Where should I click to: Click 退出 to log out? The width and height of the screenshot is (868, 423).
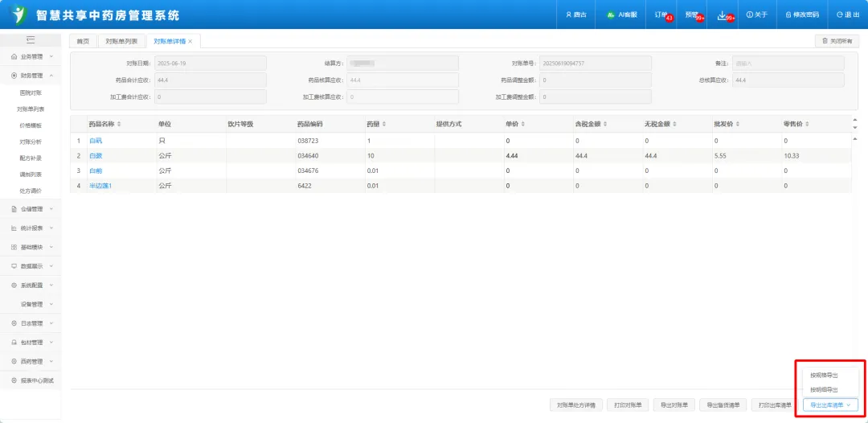tap(847, 14)
